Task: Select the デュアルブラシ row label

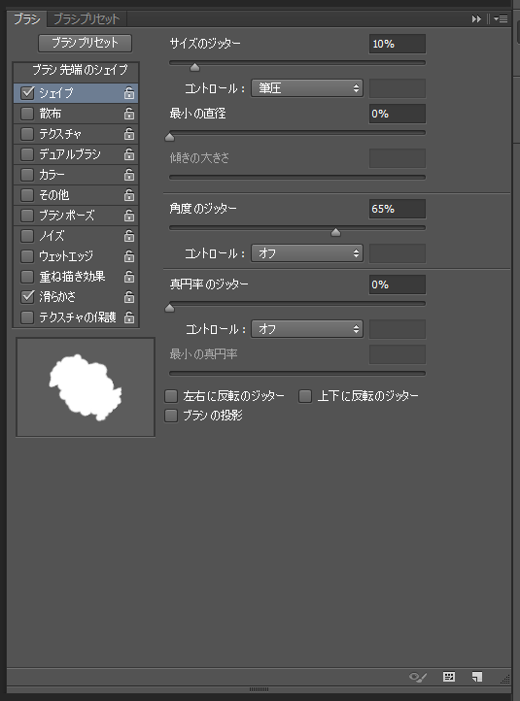Action: [x=70, y=154]
